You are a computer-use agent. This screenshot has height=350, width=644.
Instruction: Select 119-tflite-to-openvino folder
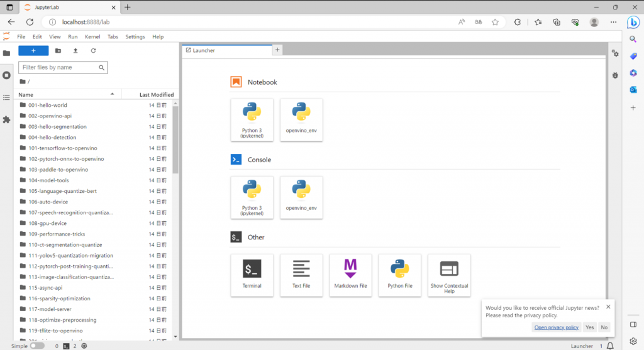(x=94, y=331)
